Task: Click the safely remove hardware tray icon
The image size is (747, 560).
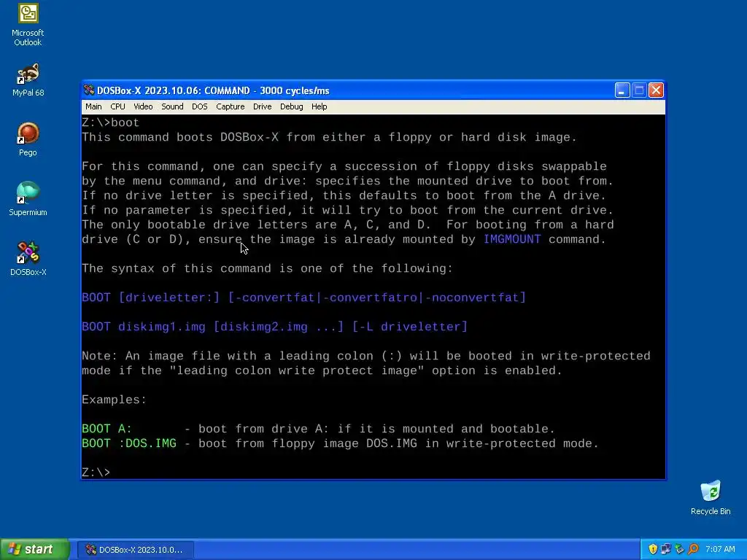Action: coord(679,549)
